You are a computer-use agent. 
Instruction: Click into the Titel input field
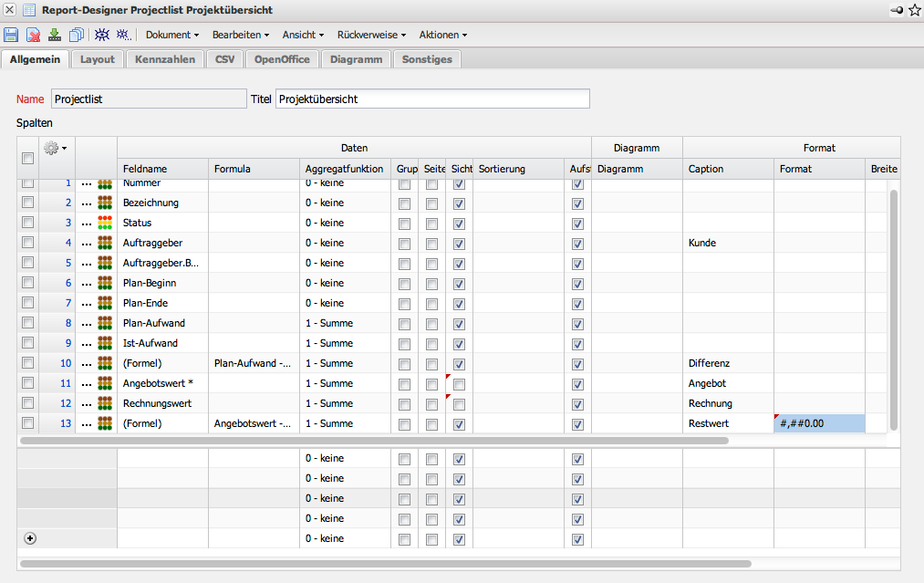(432, 99)
